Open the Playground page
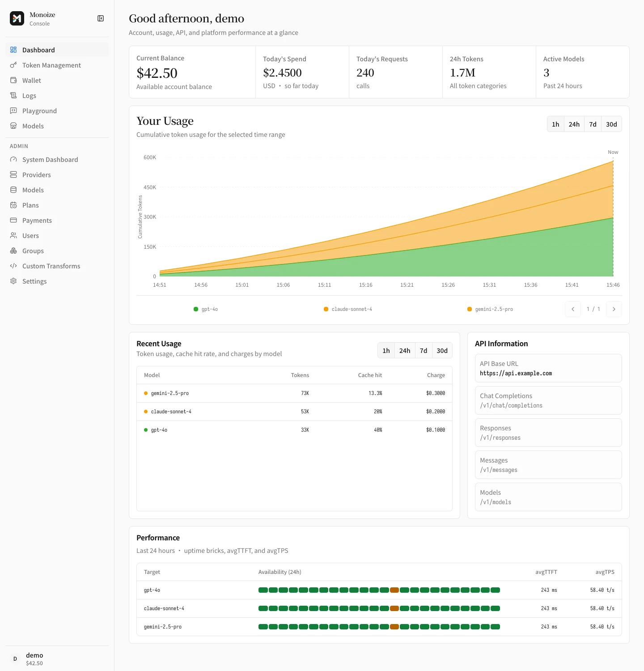This screenshot has width=644, height=671. [x=57, y=110]
